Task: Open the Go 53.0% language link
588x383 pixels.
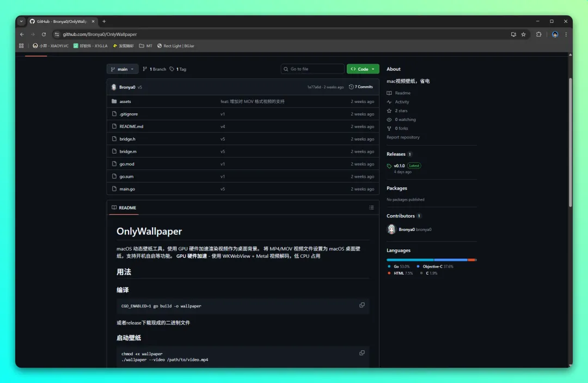Action: click(399, 267)
